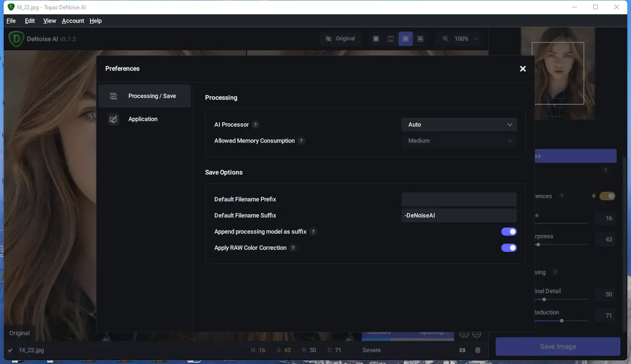Delete f4_22.jpg with the trash icon
The image size is (631, 364).
click(x=478, y=350)
